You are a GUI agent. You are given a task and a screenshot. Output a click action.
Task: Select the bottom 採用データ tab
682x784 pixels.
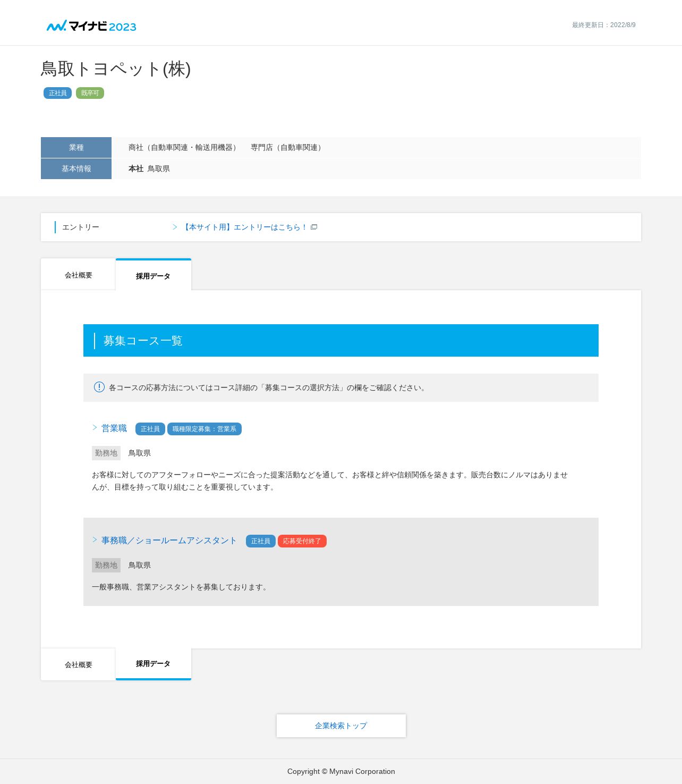pyautogui.click(x=154, y=664)
